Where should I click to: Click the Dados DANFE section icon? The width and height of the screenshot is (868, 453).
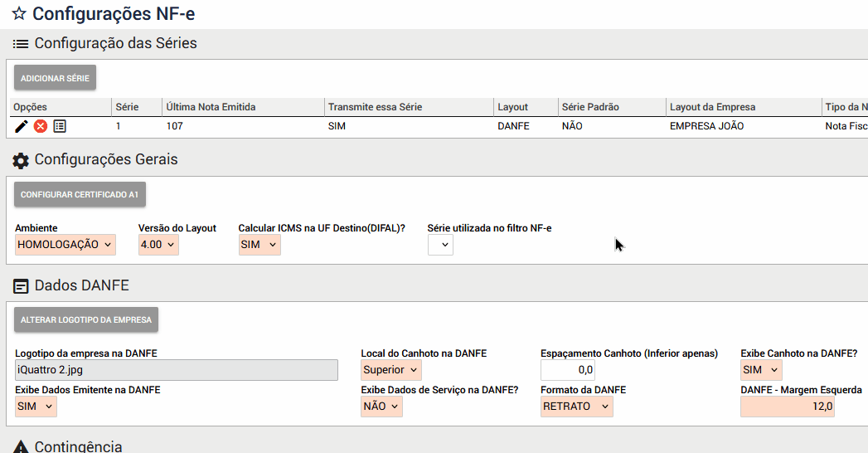click(22, 286)
